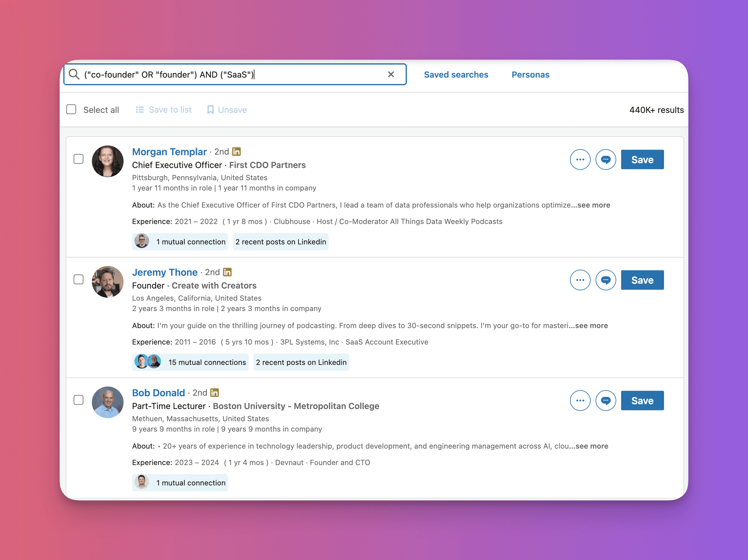
Task: Expand see more on Bob Donald's About
Action: click(592, 446)
